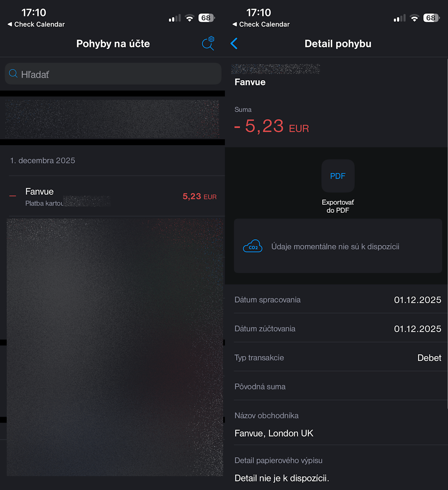This screenshot has width=448, height=490.
Task: Tap the Hľadať search input field
Action: click(x=112, y=73)
